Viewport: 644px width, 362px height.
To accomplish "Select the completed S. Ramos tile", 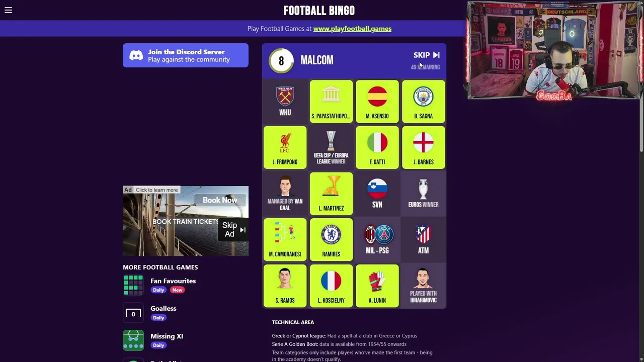I will (285, 286).
